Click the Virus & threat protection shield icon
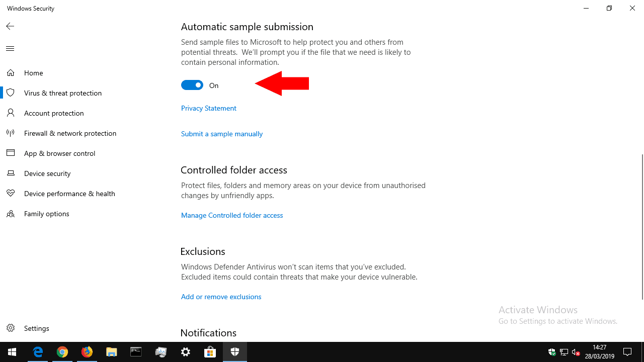The width and height of the screenshot is (644, 362). [x=10, y=93]
